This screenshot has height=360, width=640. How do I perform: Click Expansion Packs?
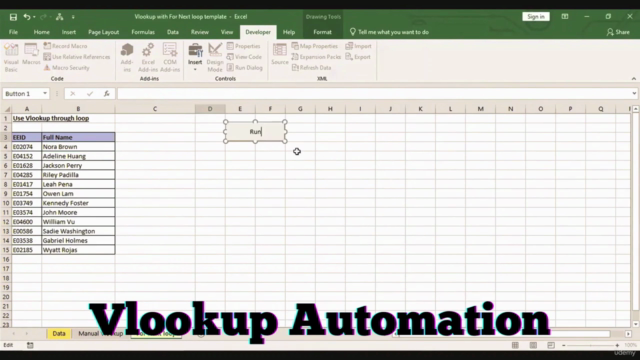(x=316, y=57)
